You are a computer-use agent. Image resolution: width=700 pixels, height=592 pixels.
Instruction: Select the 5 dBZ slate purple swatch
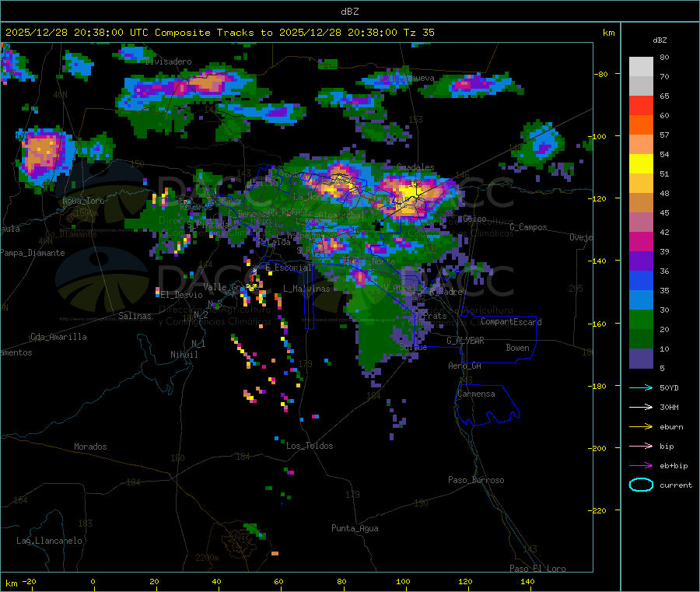point(641,359)
